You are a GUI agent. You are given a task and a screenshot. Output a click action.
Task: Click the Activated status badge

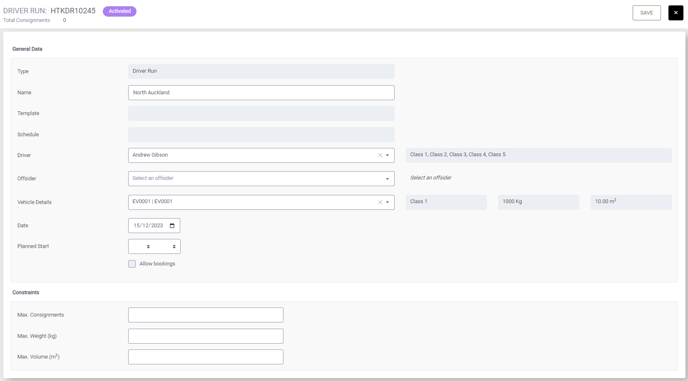coord(119,11)
